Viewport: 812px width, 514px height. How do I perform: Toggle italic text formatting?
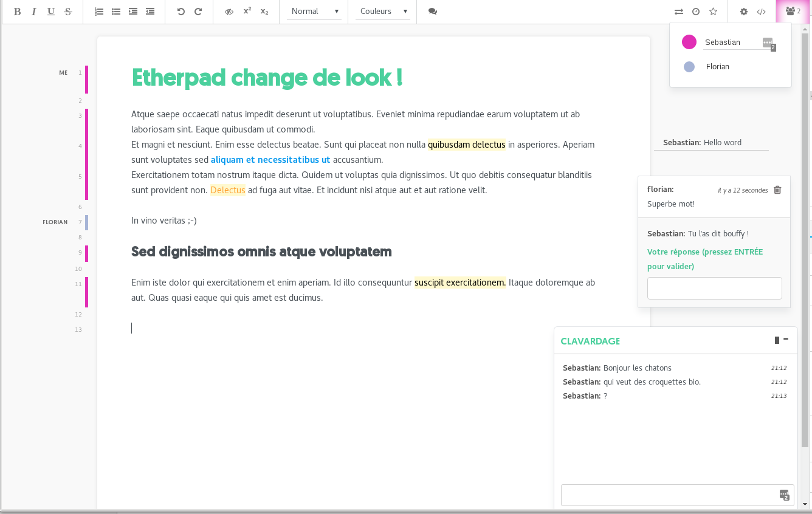click(x=34, y=12)
